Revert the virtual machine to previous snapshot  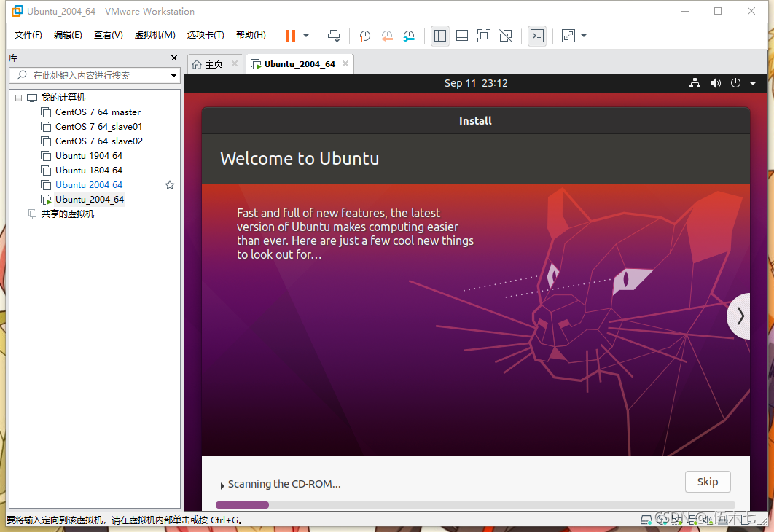387,36
